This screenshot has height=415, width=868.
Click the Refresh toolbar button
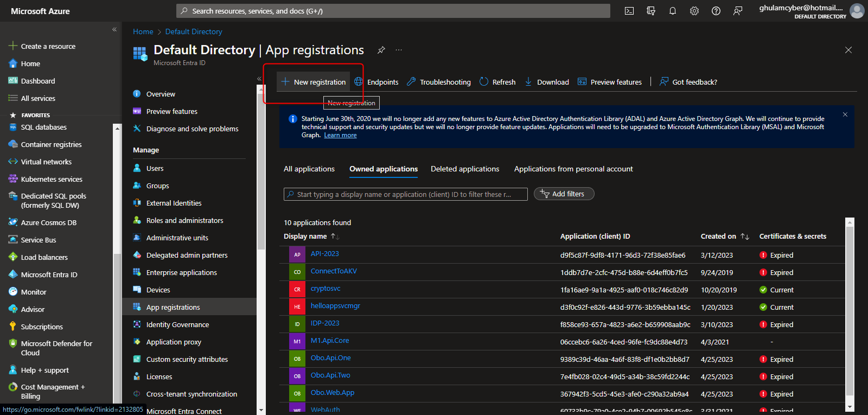click(x=497, y=82)
